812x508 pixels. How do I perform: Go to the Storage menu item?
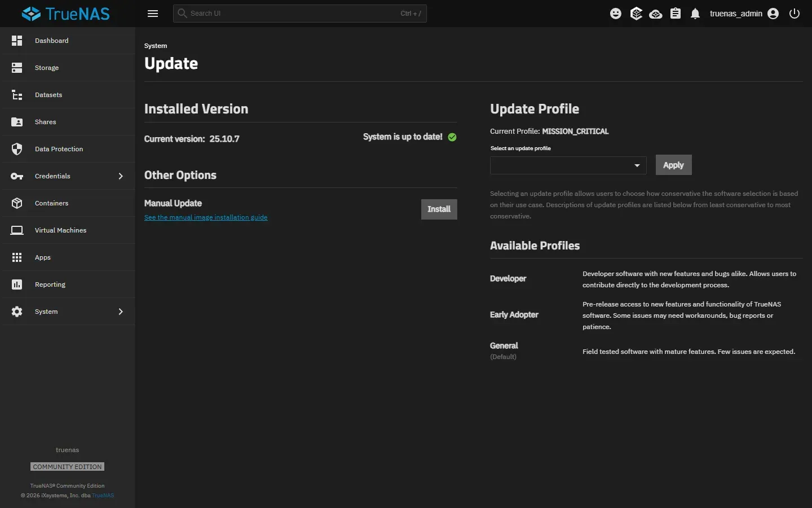tap(68, 68)
